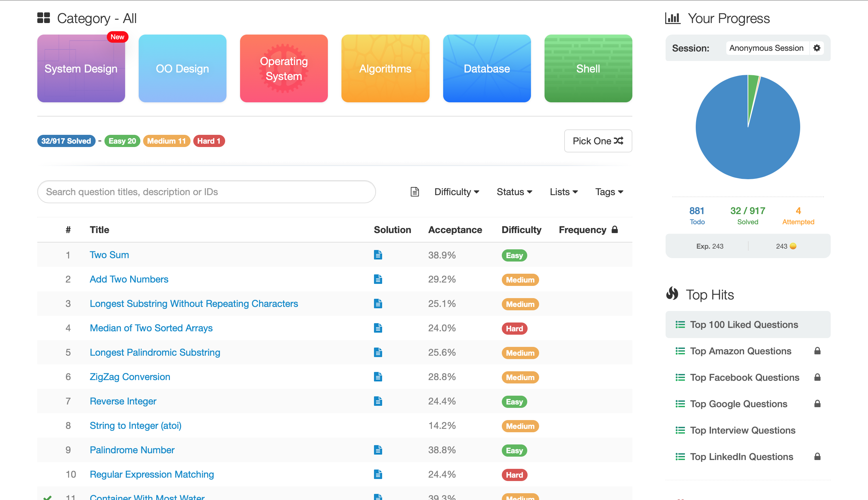Click the Medium 11 badge
Screen dimensions: 868x500
coord(167,141)
